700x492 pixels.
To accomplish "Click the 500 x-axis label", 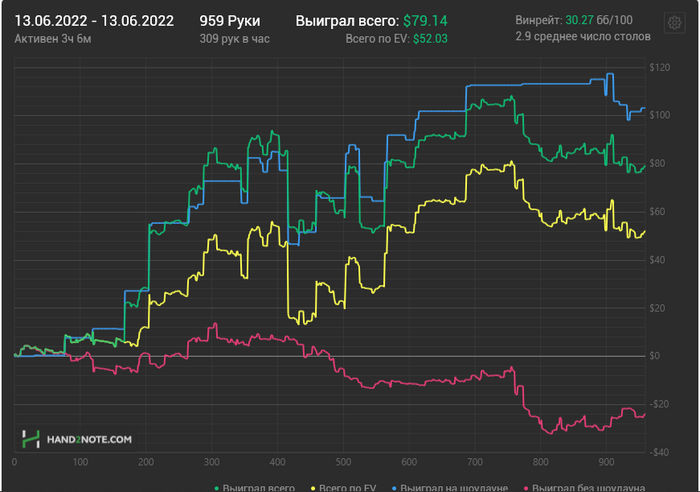I will 343,462.
